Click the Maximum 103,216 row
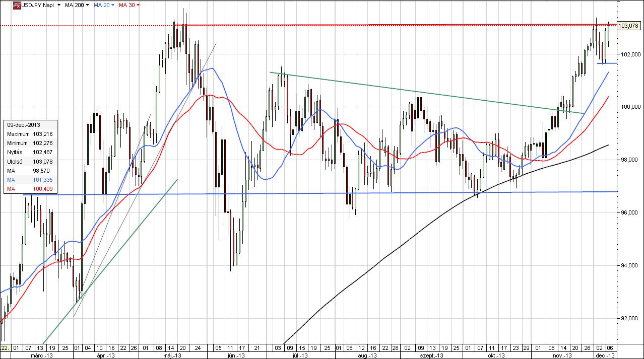 tap(30, 134)
